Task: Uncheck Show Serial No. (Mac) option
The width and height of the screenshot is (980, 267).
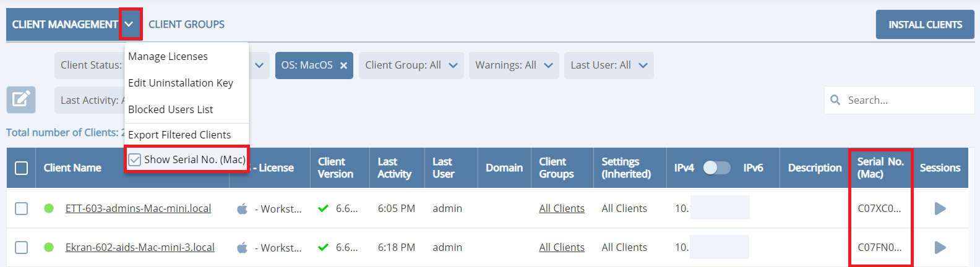Action: [135, 160]
